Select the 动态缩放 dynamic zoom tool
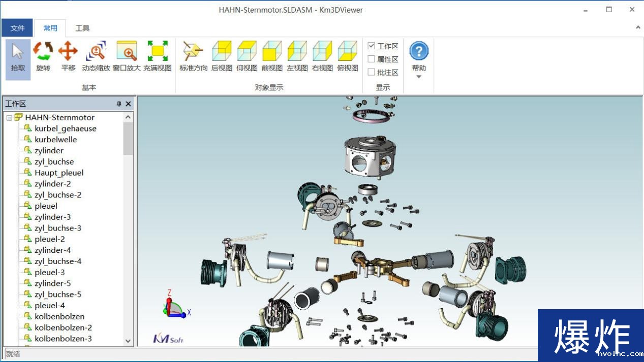Image resolution: width=644 pixels, height=362 pixels. (x=96, y=56)
